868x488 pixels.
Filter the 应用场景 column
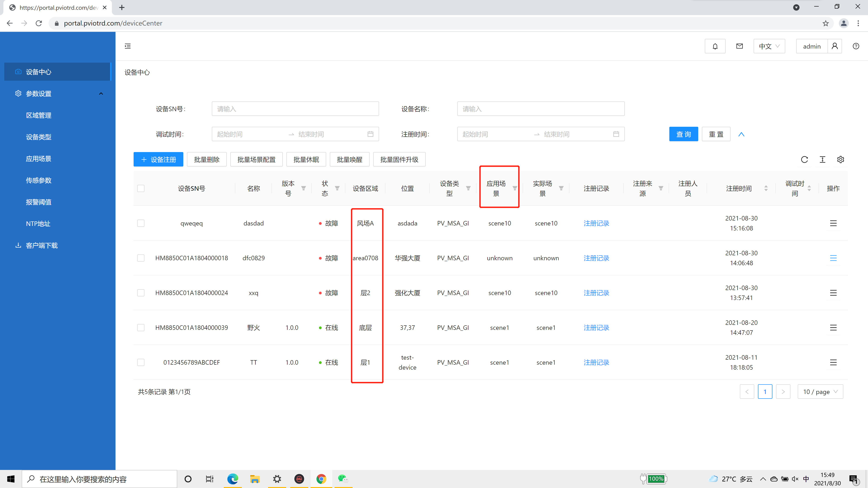tap(514, 188)
